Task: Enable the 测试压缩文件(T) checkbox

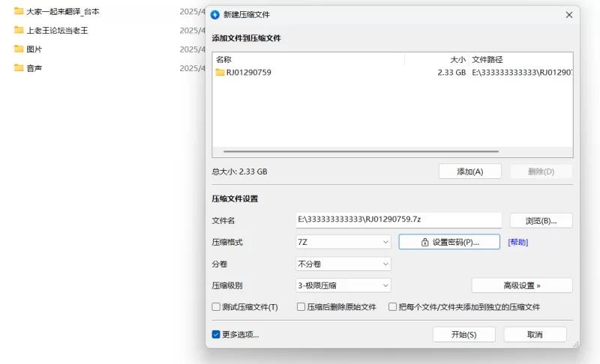Action: 217,307
